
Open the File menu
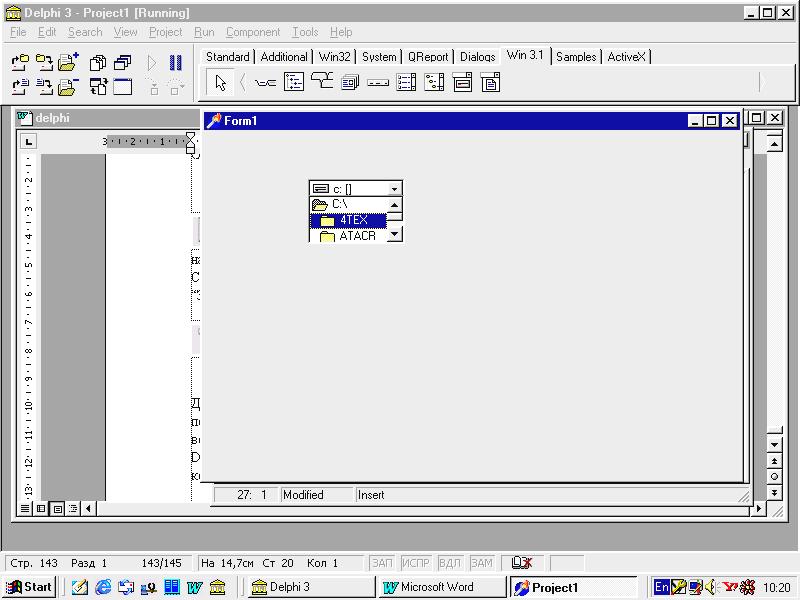pyautogui.click(x=18, y=32)
